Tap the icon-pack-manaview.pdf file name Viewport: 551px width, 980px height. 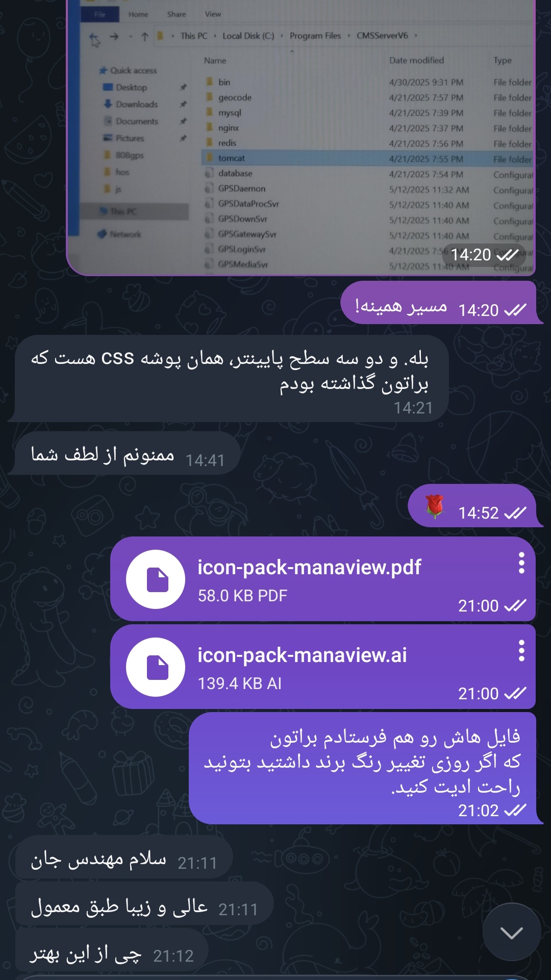click(x=309, y=567)
